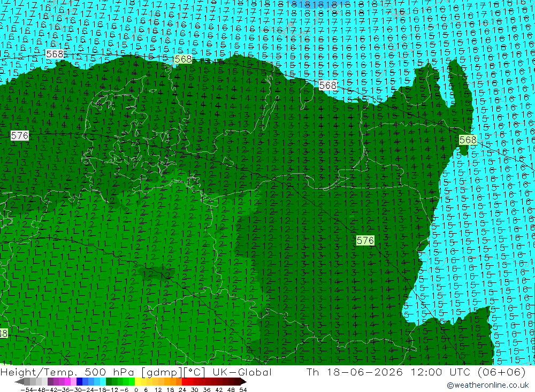This screenshot has height=392, width=535.
Task: Click the '18' value on the legend scale
Action: (x=170, y=390)
